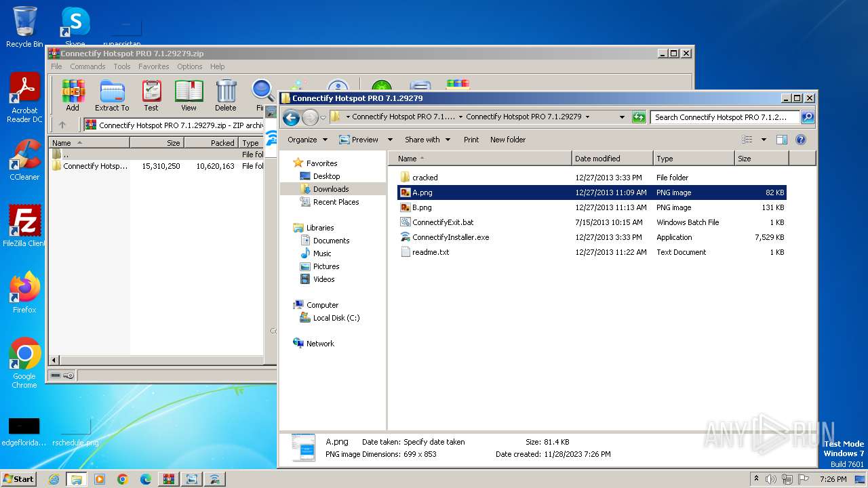Open Explorer help question mark icon
Screen dimensions: 868x488
(800, 140)
